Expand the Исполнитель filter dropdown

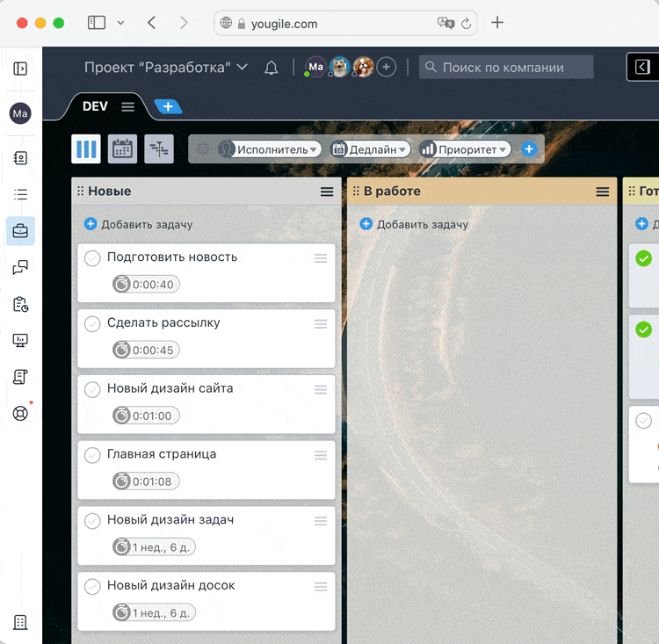click(x=269, y=149)
